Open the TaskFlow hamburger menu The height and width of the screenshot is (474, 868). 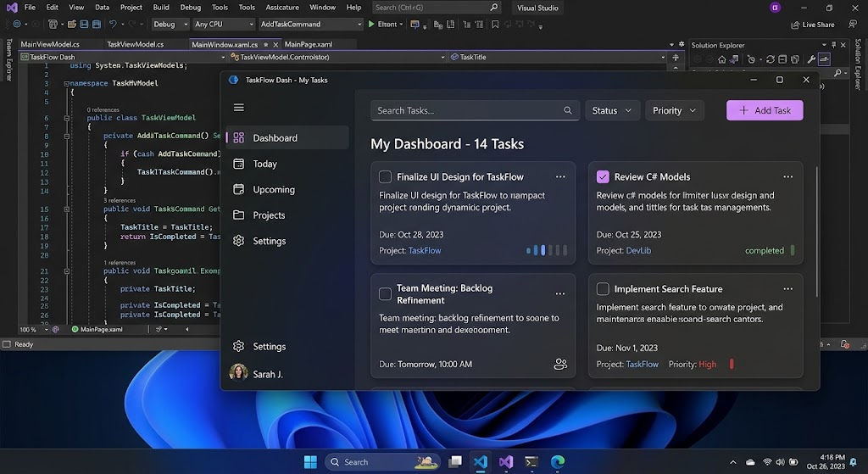pos(238,108)
